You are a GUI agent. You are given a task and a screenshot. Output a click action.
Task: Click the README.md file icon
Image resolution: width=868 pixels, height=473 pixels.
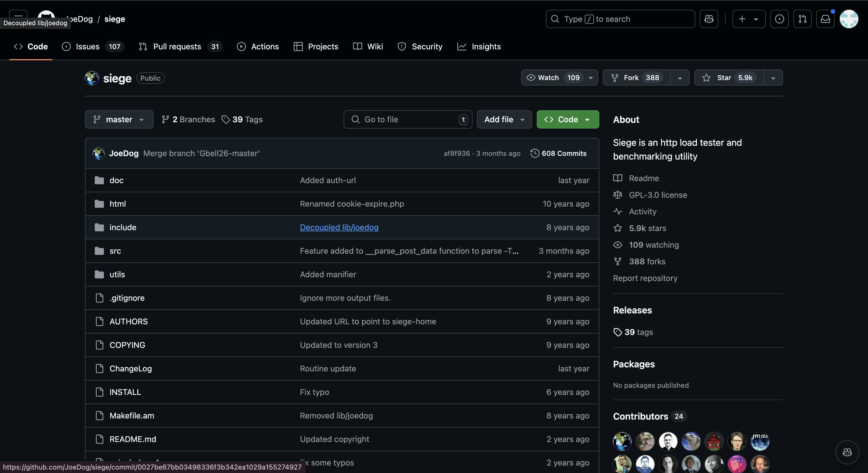click(99, 439)
